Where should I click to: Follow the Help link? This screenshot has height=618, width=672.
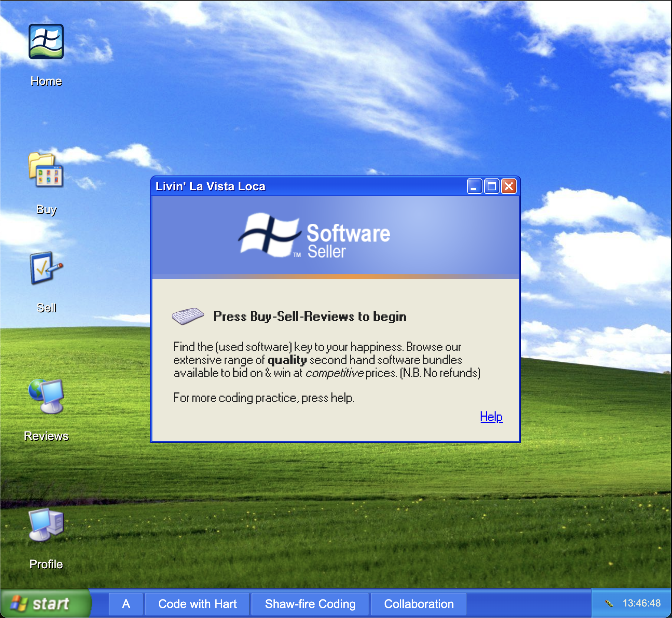(491, 417)
